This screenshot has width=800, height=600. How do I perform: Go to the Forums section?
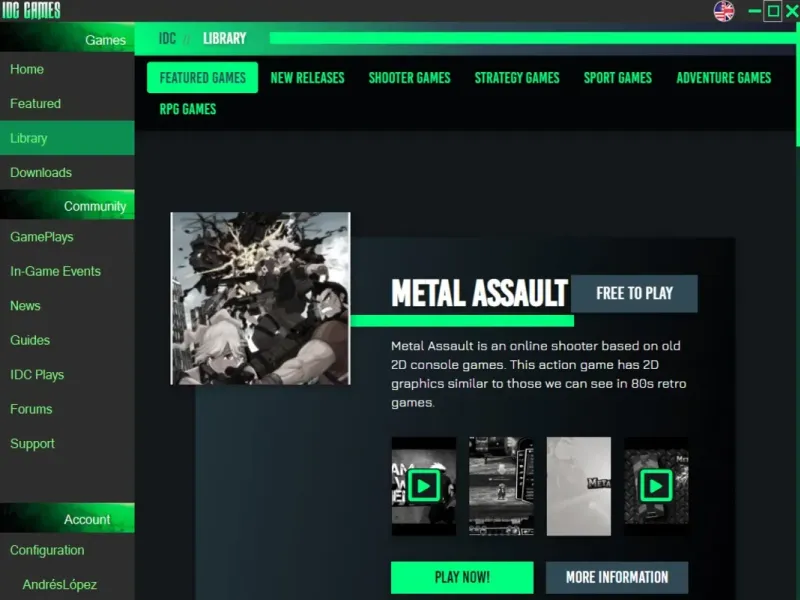(67, 409)
